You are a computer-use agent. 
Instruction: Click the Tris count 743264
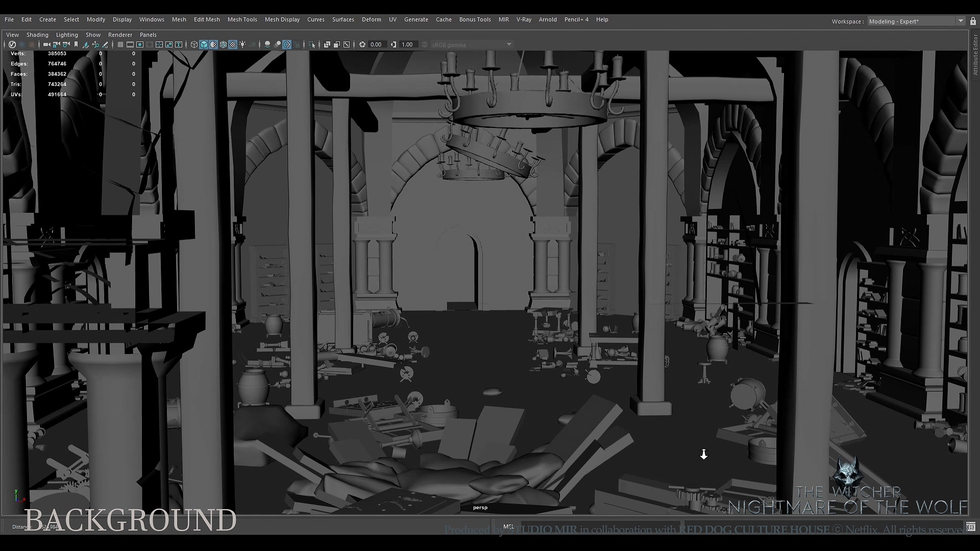tap(57, 84)
